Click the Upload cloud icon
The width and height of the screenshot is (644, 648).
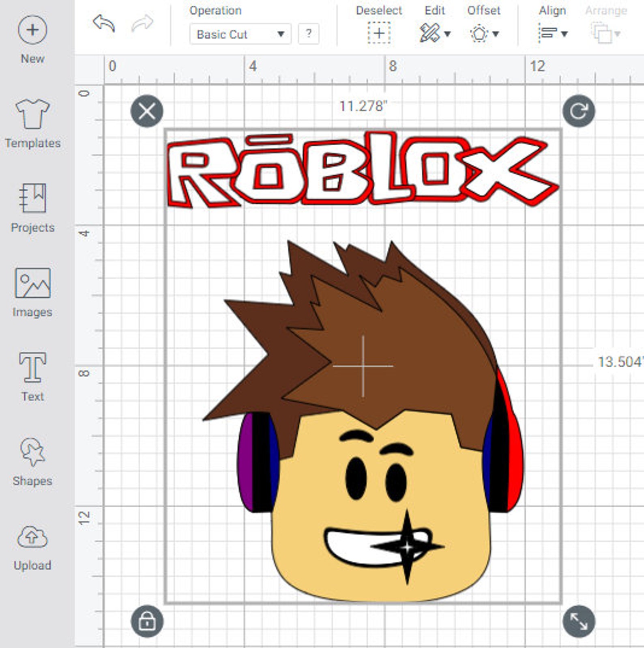coord(32,536)
